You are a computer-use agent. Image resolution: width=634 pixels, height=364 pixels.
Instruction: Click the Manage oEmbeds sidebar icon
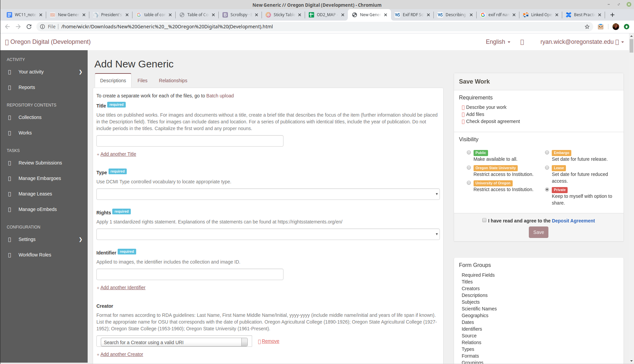pyautogui.click(x=10, y=210)
